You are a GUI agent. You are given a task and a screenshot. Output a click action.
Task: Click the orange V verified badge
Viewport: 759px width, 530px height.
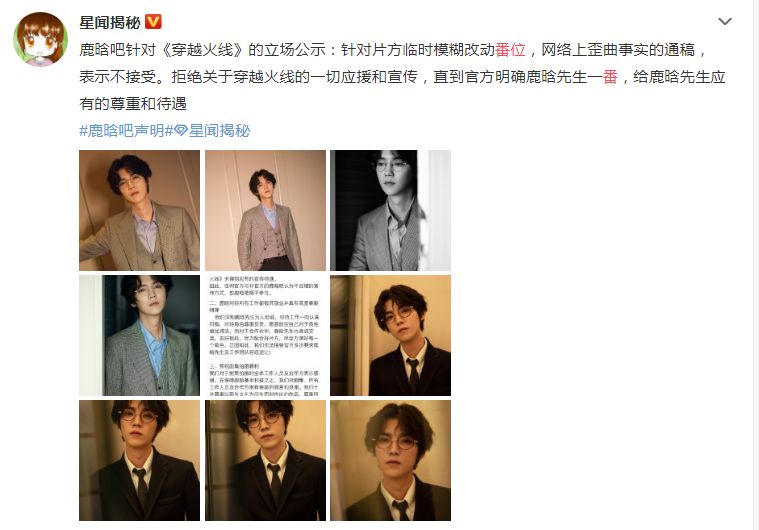coord(153,22)
